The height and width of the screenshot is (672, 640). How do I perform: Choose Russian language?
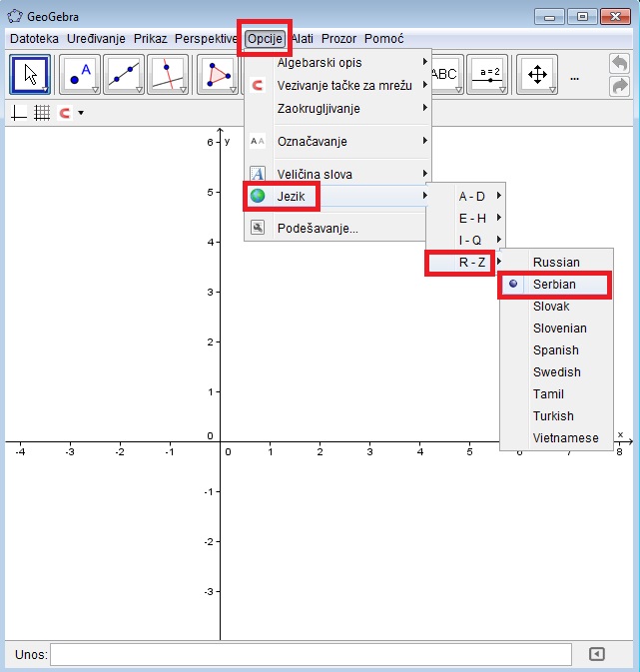557,262
